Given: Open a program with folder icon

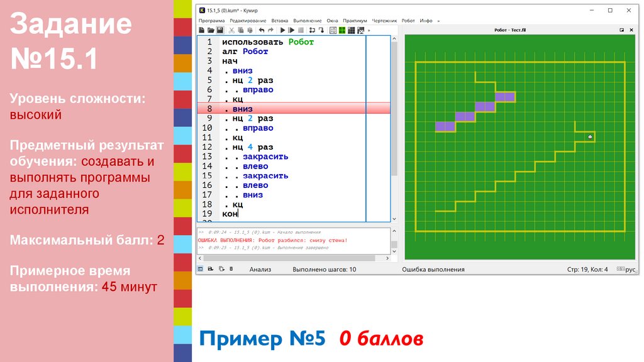Looking at the screenshot, I should click(x=211, y=30).
